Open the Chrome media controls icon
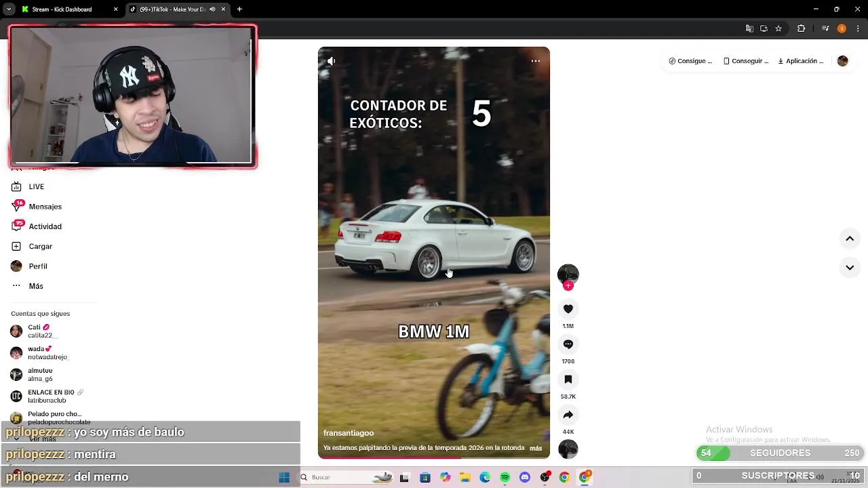The height and width of the screenshot is (488, 868). [825, 28]
